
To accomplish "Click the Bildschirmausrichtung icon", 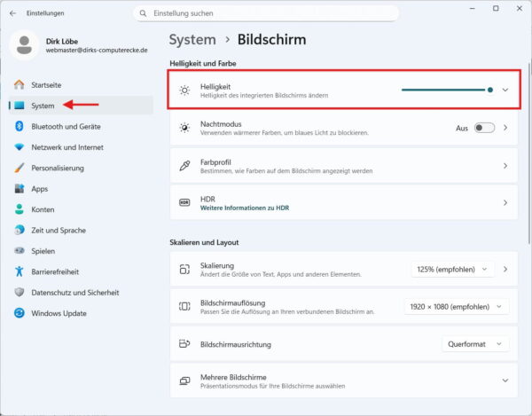I will (184, 344).
